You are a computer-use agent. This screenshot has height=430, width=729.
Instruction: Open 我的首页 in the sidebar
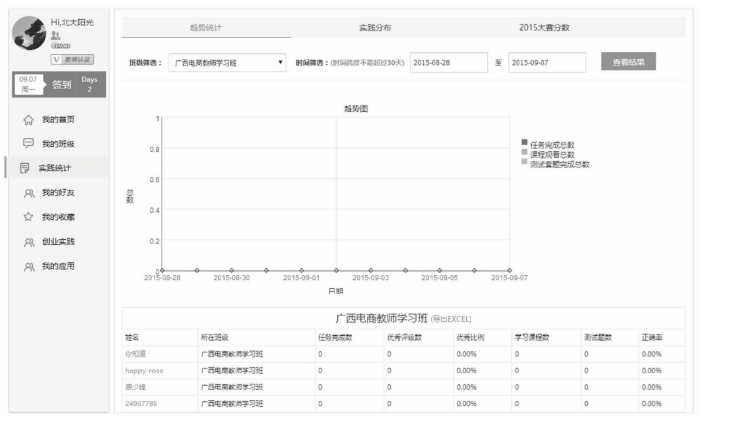tap(59, 119)
